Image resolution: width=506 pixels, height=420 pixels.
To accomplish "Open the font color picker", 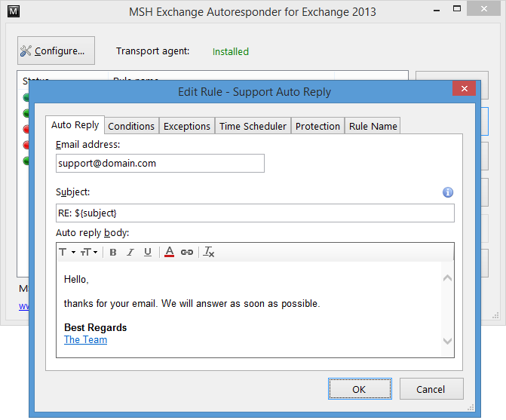I will (169, 252).
